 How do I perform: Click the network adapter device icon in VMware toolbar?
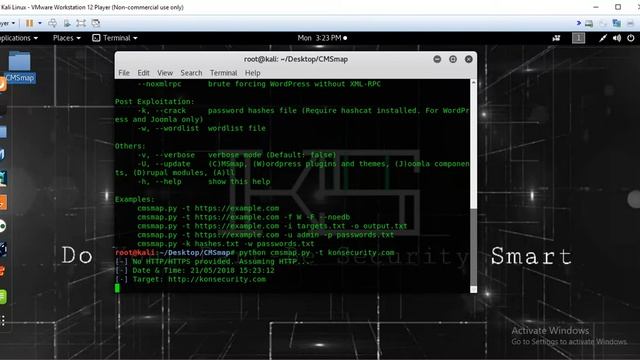point(616,23)
